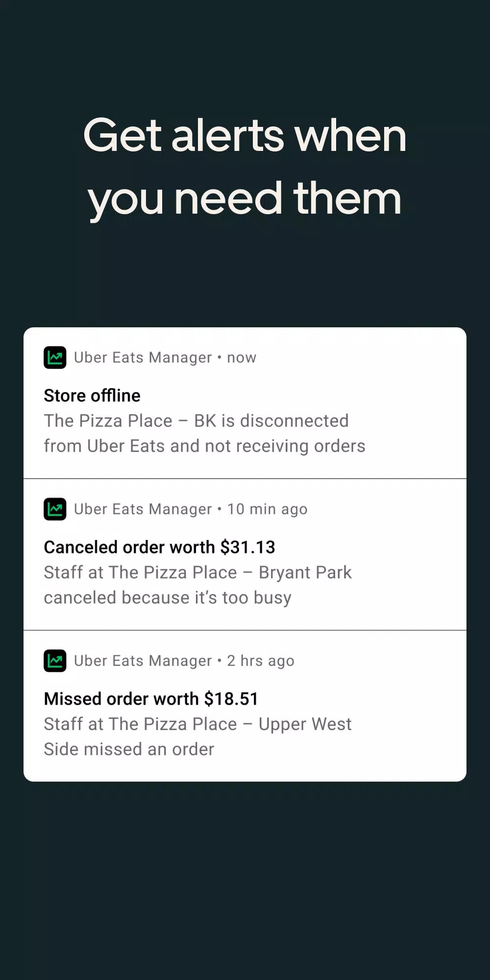Viewport: 490px width, 980px height.
Task: Click "Uber Eats Manager" label above Store offline
Action: [x=143, y=358]
